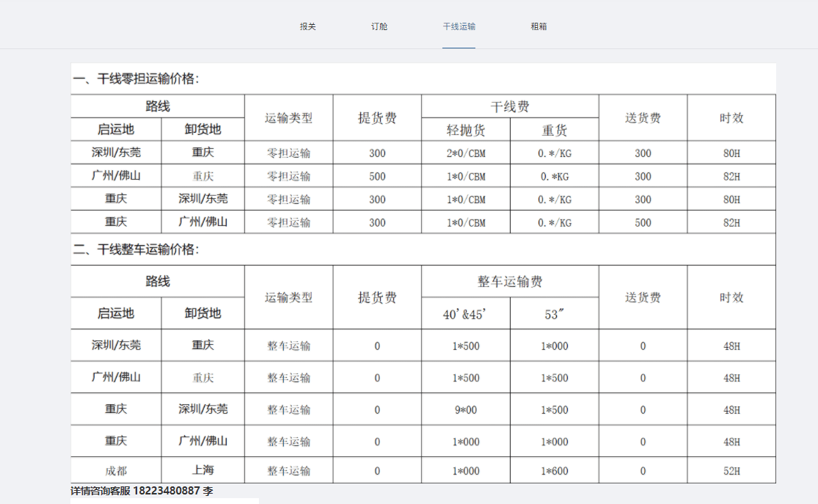Switch to the 报关 tab
The image size is (818, 504).
(307, 26)
